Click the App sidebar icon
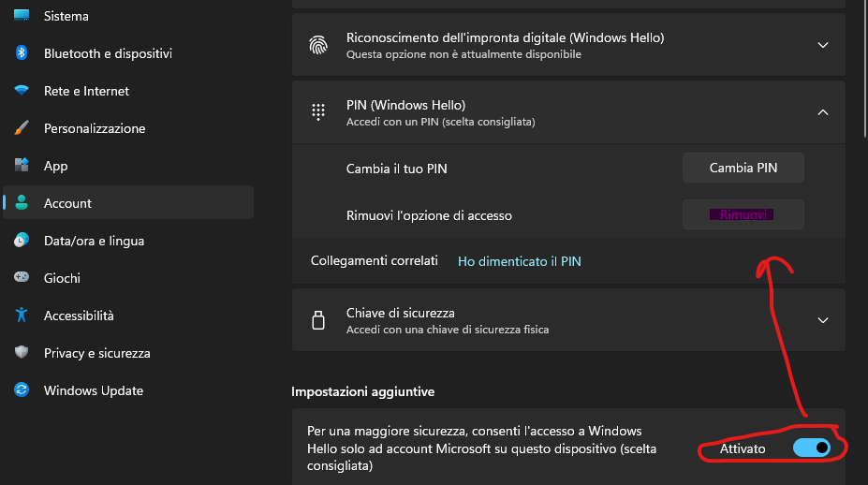Image resolution: width=868 pixels, height=485 pixels. click(22, 166)
